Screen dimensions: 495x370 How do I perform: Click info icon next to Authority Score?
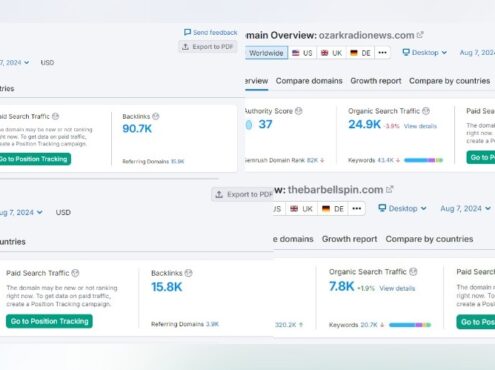299,111
